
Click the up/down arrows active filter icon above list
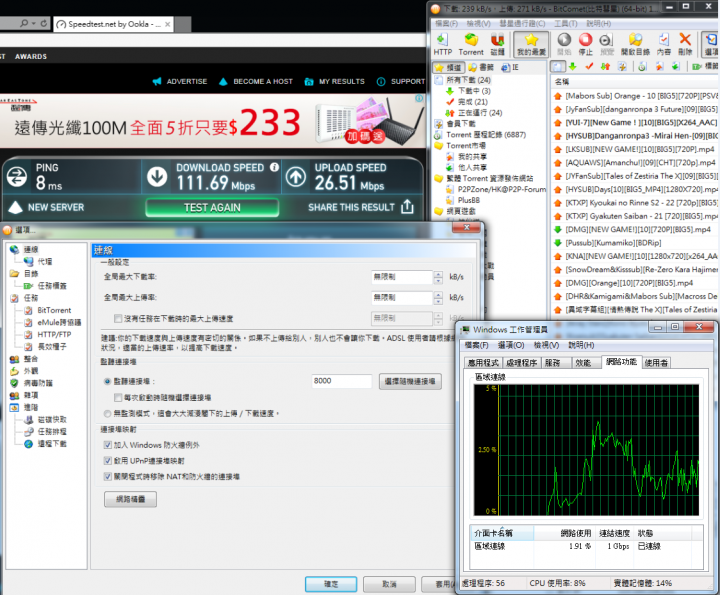pyautogui.click(x=606, y=67)
